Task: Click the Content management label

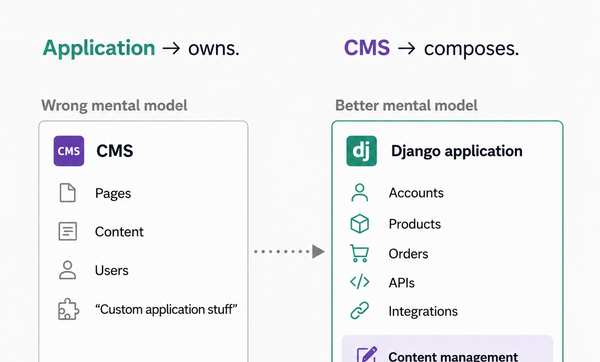Action: [453, 356]
